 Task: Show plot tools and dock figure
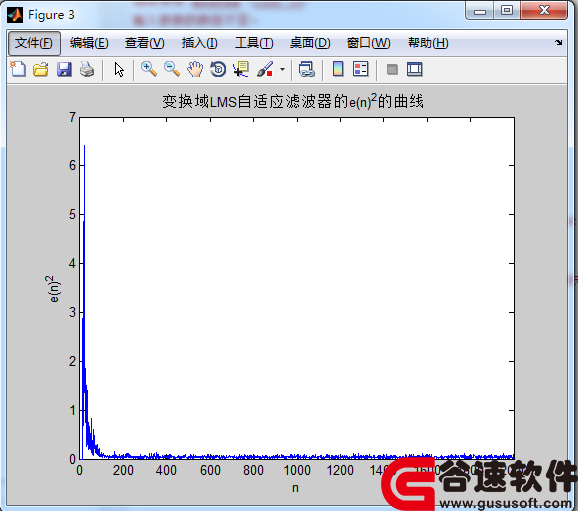point(415,69)
